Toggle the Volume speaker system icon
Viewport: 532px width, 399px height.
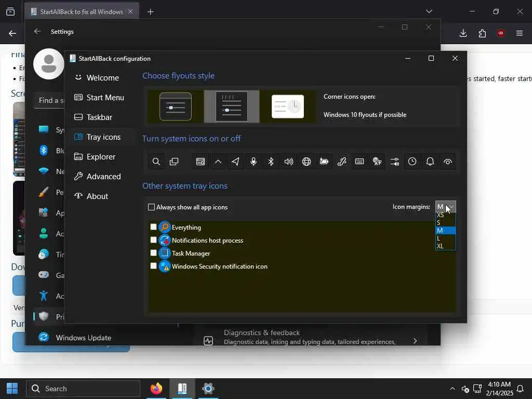click(289, 162)
